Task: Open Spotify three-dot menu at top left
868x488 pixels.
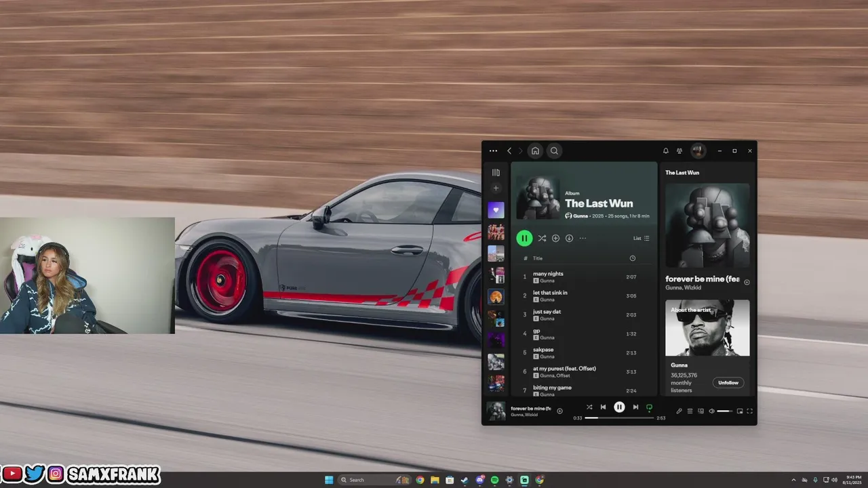Action: [493, 151]
